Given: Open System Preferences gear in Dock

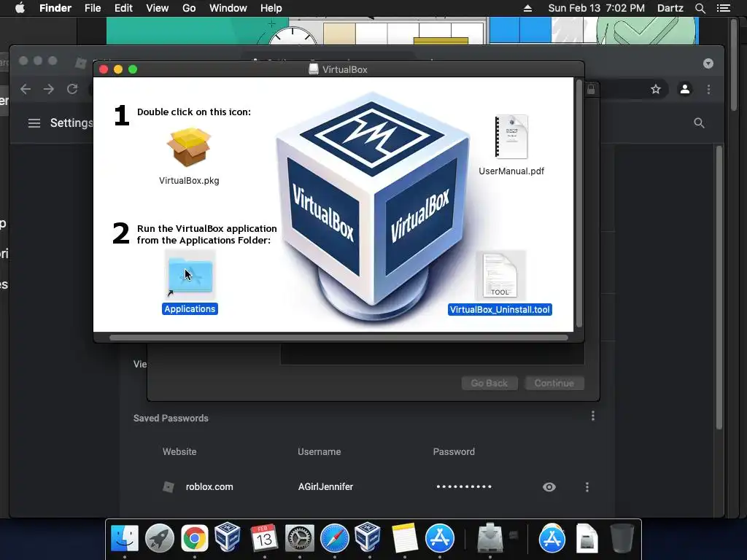Looking at the screenshot, I should (300, 539).
